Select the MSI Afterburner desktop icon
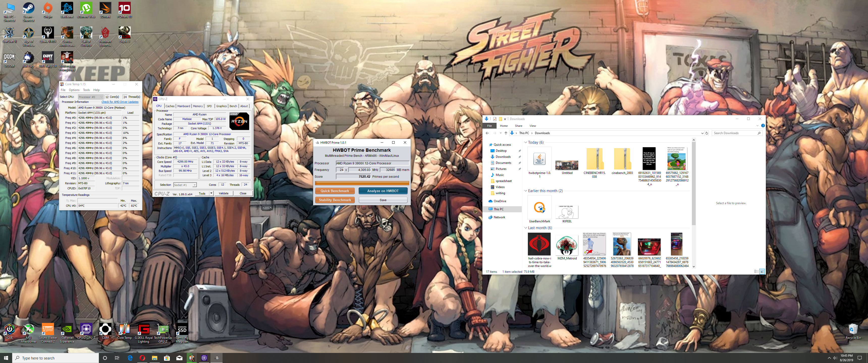Image resolution: width=868 pixels, height=363 pixels. (29, 333)
